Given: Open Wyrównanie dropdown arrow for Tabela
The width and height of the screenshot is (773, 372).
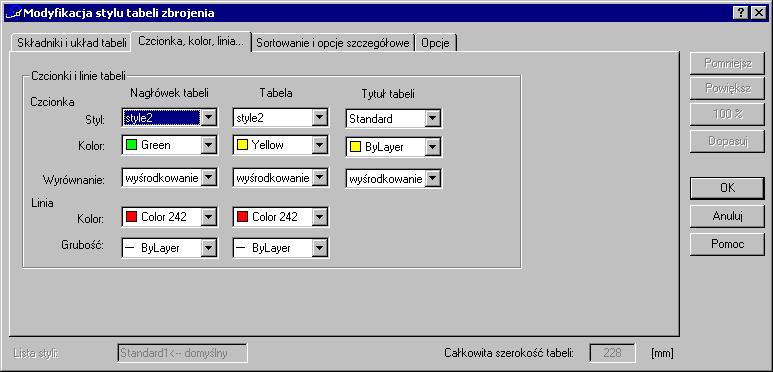Looking at the screenshot, I should click(319, 177).
